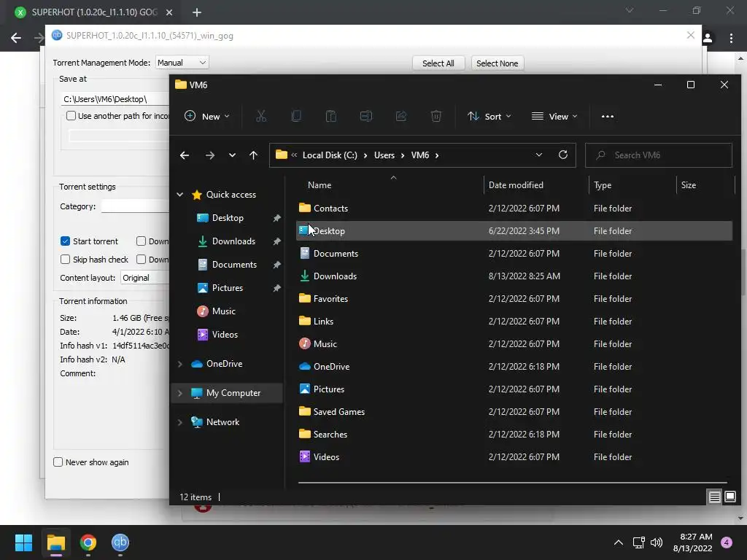This screenshot has width=747, height=560.
Task: Click the Paste clipboard icon in Explorer toolbar
Action: tap(331, 116)
